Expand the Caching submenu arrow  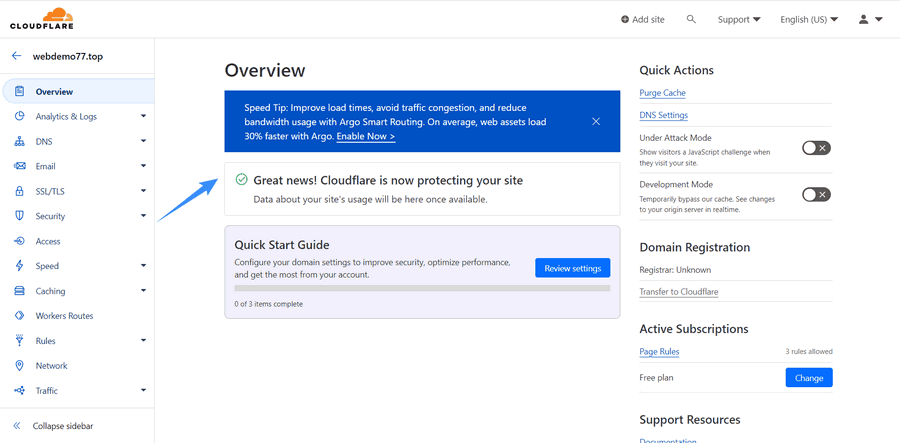click(x=143, y=291)
